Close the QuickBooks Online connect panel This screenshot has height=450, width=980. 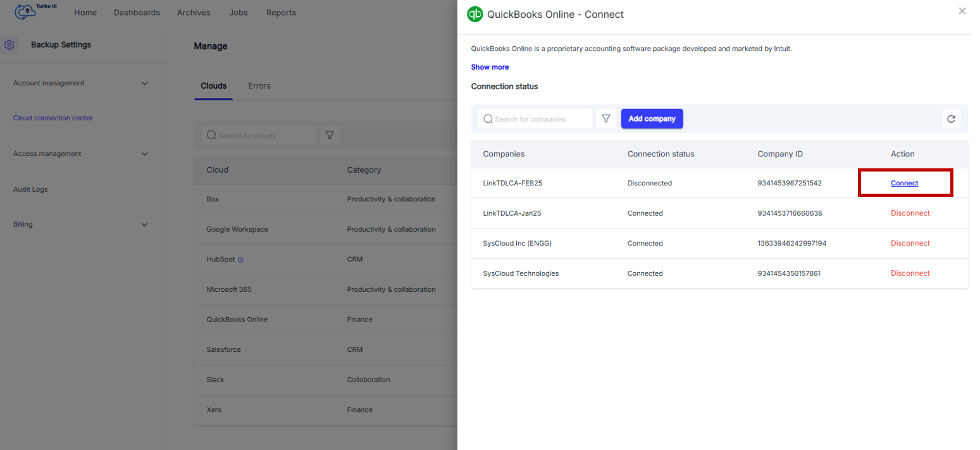pyautogui.click(x=962, y=11)
